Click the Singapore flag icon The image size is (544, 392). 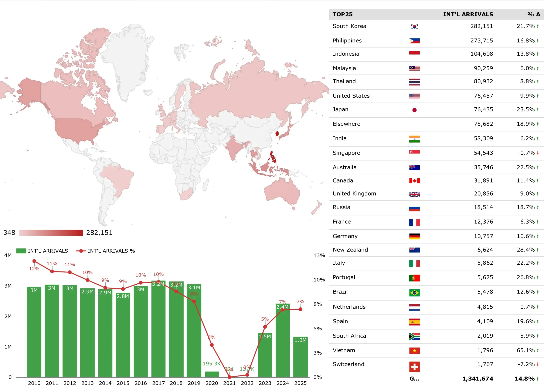point(414,152)
